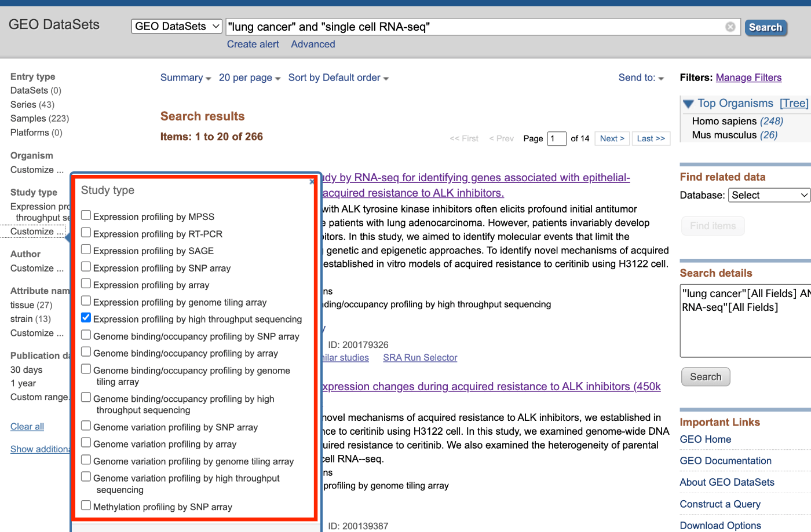
Task: Check Genome variation profiling by SNP array
Action: pyautogui.click(x=86, y=426)
